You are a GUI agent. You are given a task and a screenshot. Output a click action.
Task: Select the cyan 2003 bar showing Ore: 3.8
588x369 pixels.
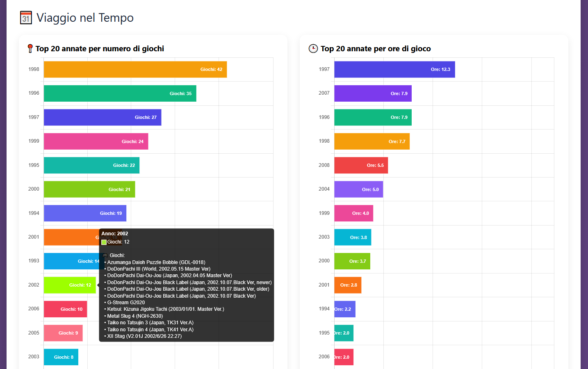[x=353, y=237]
